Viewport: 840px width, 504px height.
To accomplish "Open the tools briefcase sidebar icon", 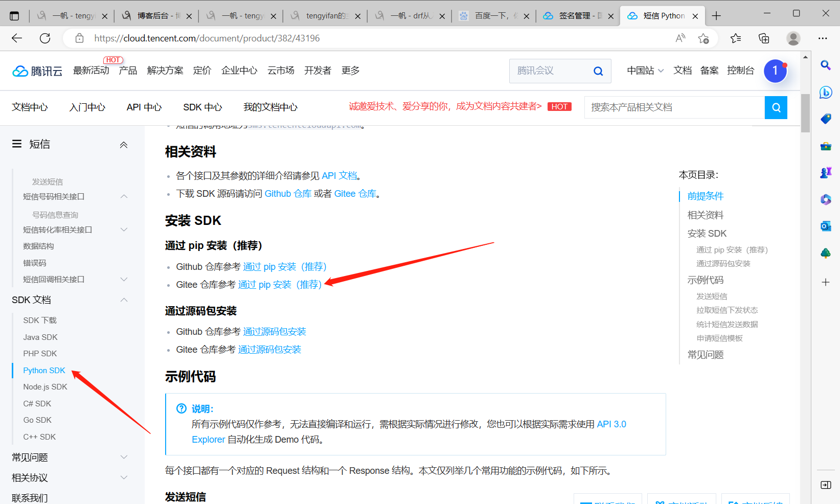I will (x=825, y=146).
